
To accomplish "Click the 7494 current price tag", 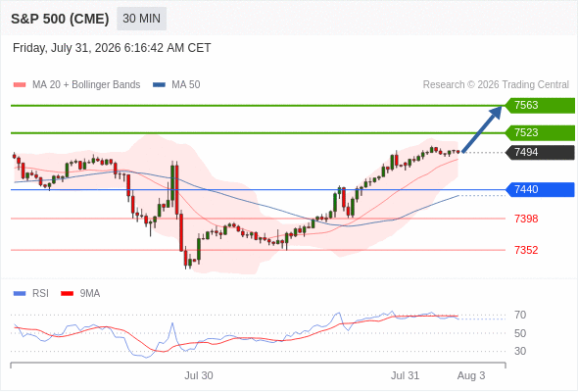I will pyautogui.click(x=540, y=152).
